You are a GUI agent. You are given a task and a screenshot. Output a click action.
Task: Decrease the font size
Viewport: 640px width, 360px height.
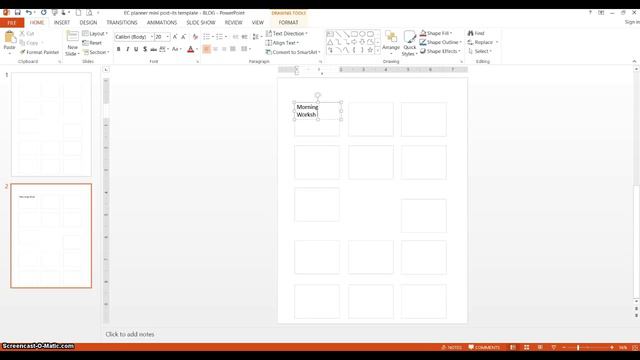coord(184,37)
